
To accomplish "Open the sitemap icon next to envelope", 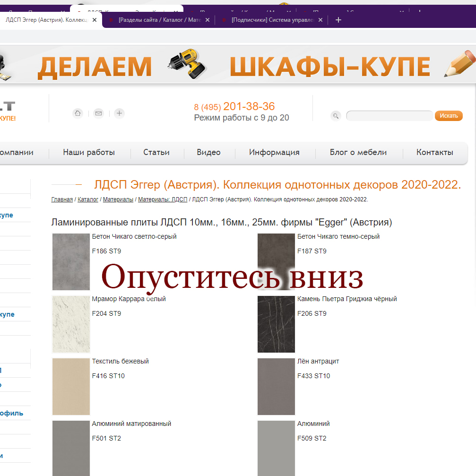I will click(120, 113).
